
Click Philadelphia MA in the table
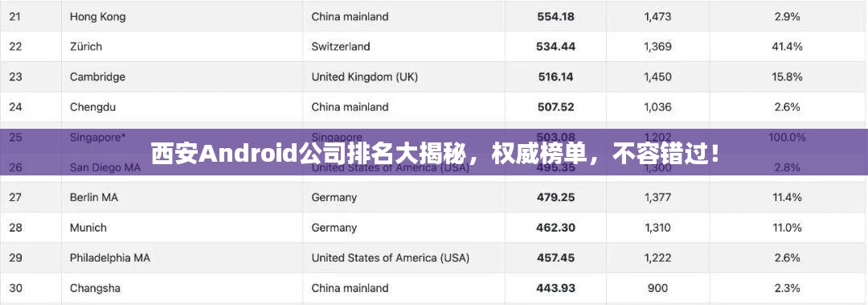coord(109,258)
